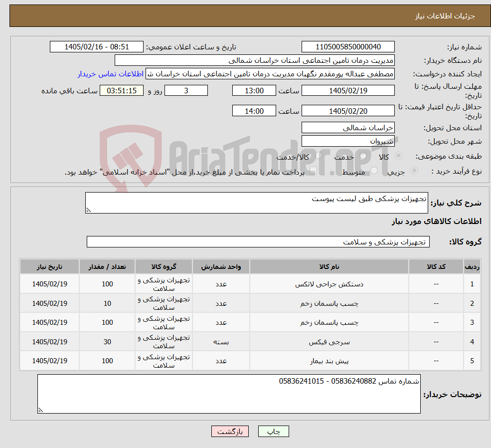Click the ردیف column header
This screenshot has width=491, height=448.
(472, 266)
